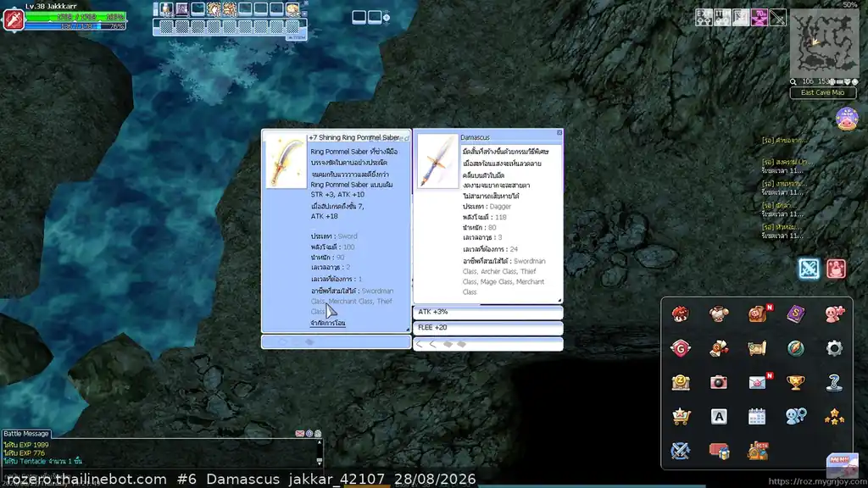The height and width of the screenshot is (488, 868).
Task: Click the glowing blue crossed-swords auto-battle icon
Action: coord(809,269)
